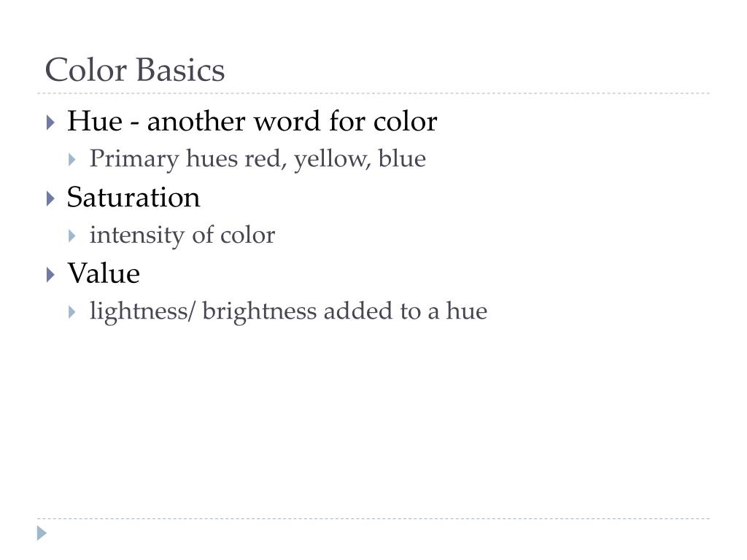Click 'lightness/ brightness added to a hue'
Screen dimensions: 747x560
289,312
